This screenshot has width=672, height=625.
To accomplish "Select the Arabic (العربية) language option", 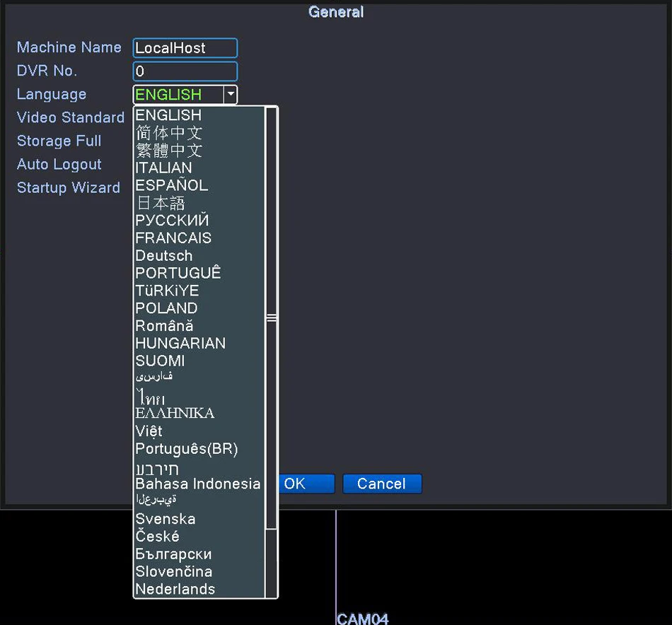I will tap(199, 501).
